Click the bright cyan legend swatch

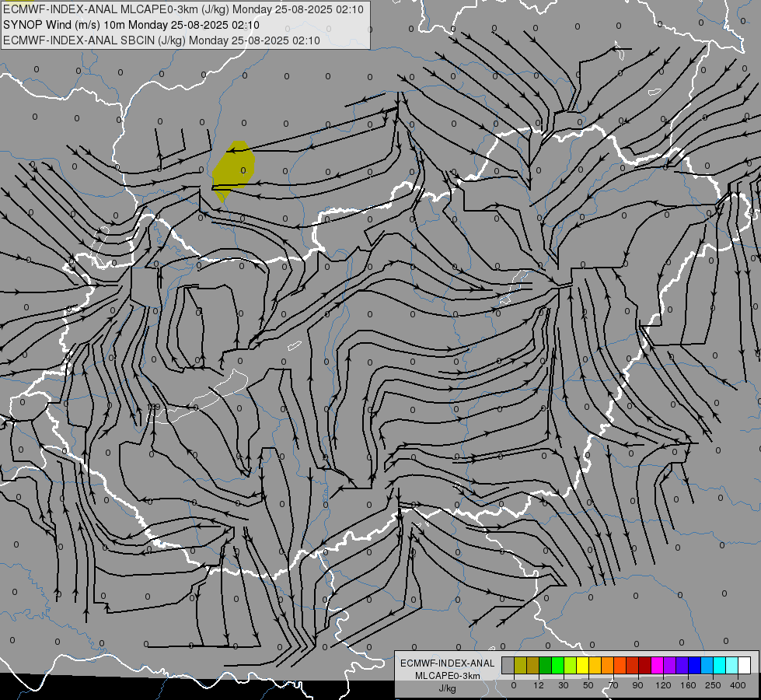click(x=719, y=666)
